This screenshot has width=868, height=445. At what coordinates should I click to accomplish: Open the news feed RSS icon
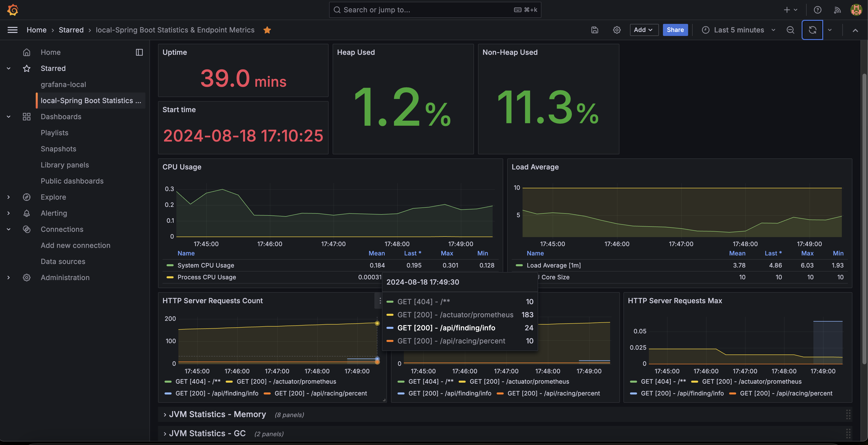pos(837,10)
